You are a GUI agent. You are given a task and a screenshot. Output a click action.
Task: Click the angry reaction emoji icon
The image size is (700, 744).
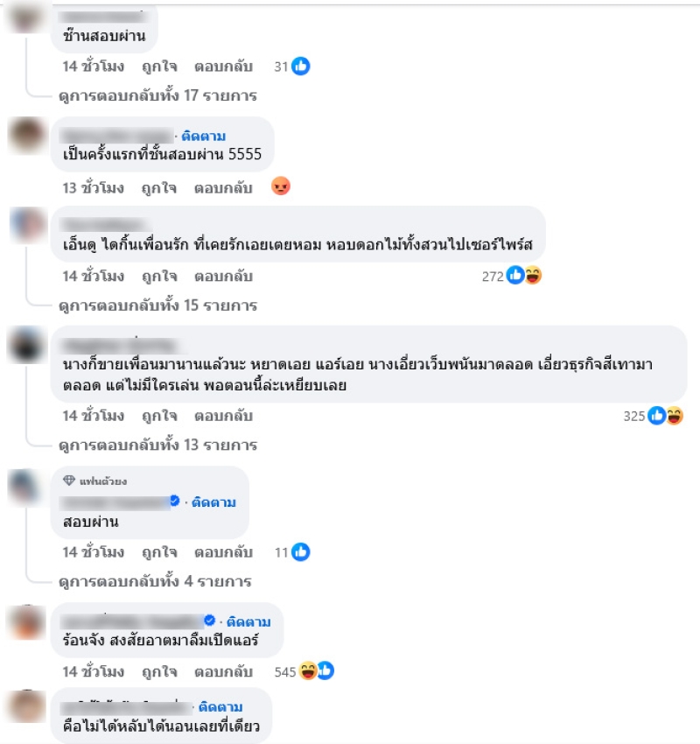coord(281,186)
